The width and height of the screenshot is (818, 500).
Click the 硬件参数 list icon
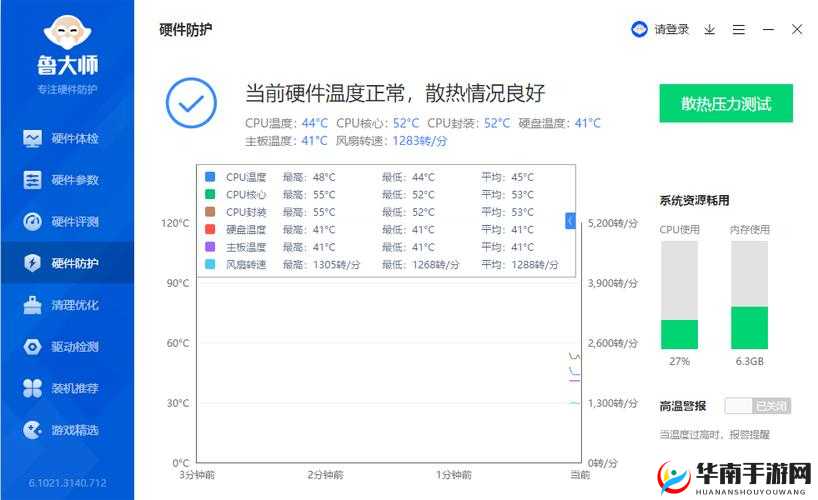[x=32, y=180]
